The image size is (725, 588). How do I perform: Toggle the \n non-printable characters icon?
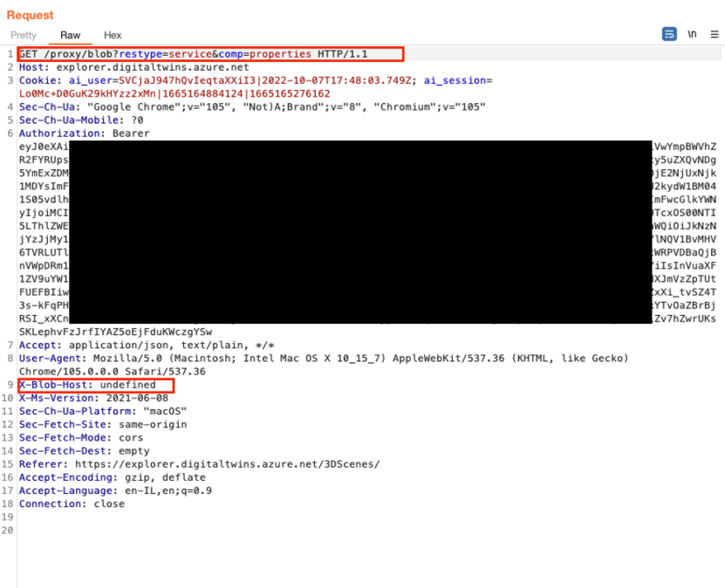[692, 34]
